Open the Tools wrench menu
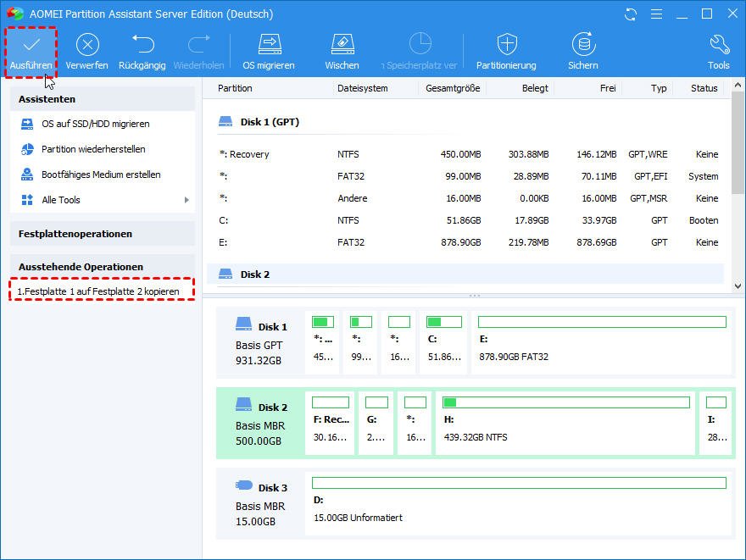 pos(718,45)
